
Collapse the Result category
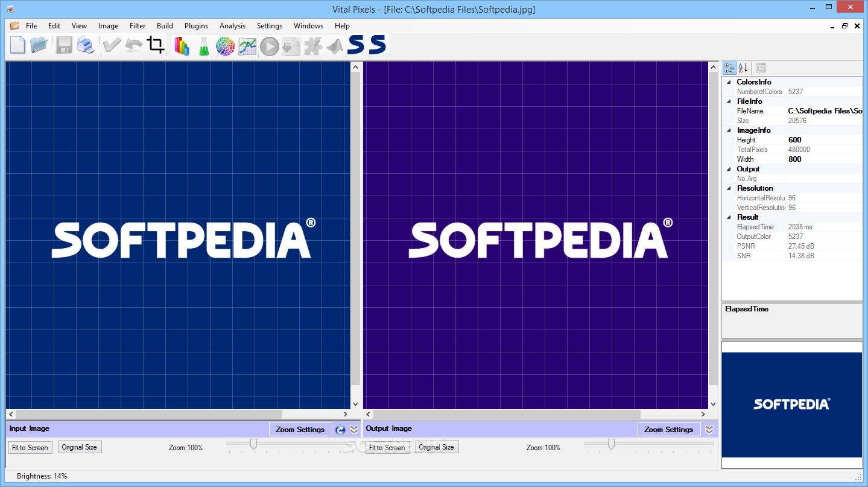729,217
